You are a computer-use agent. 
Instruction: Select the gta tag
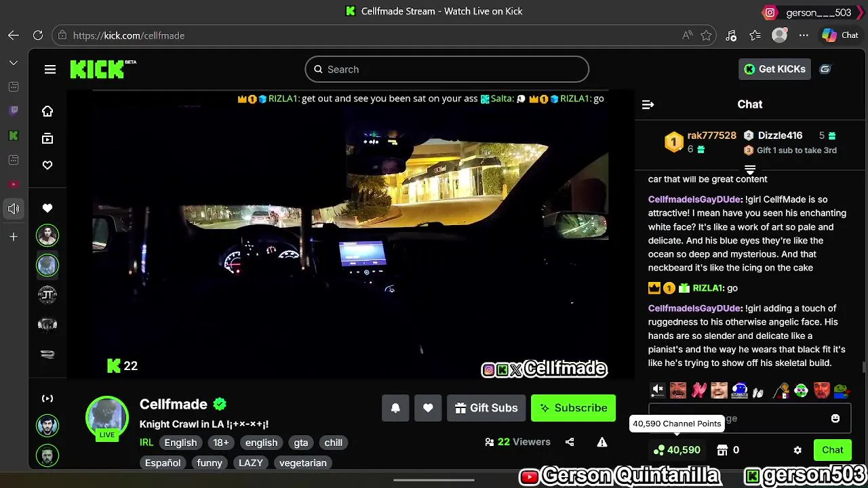tap(301, 443)
